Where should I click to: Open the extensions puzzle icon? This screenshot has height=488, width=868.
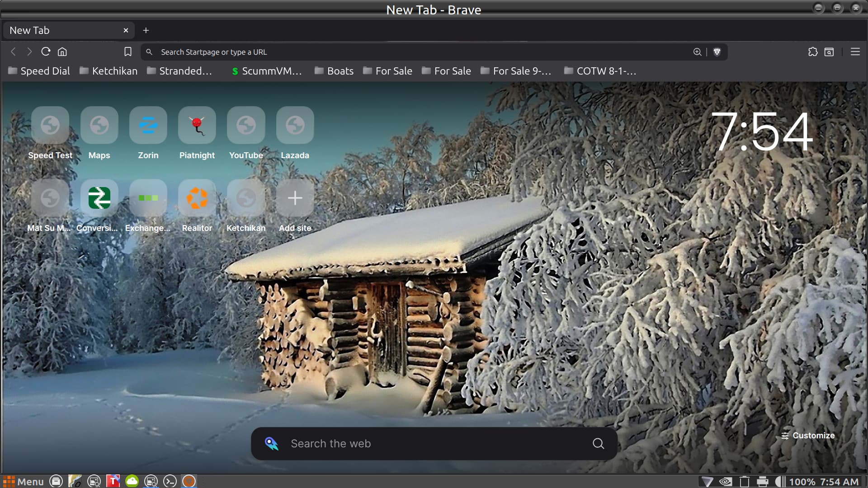tap(812, 52)
